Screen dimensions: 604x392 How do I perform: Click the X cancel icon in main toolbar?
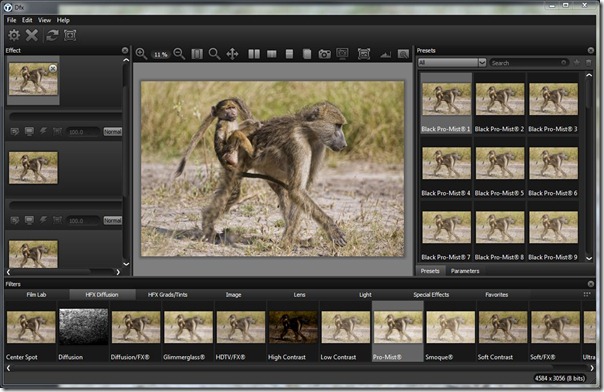(32, 35)
